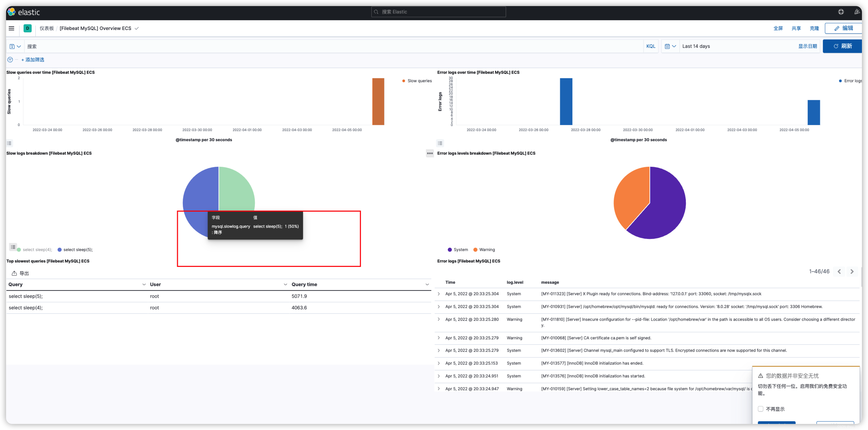
Task: Expand the first error log row
Action: click(x=439, y=294)
